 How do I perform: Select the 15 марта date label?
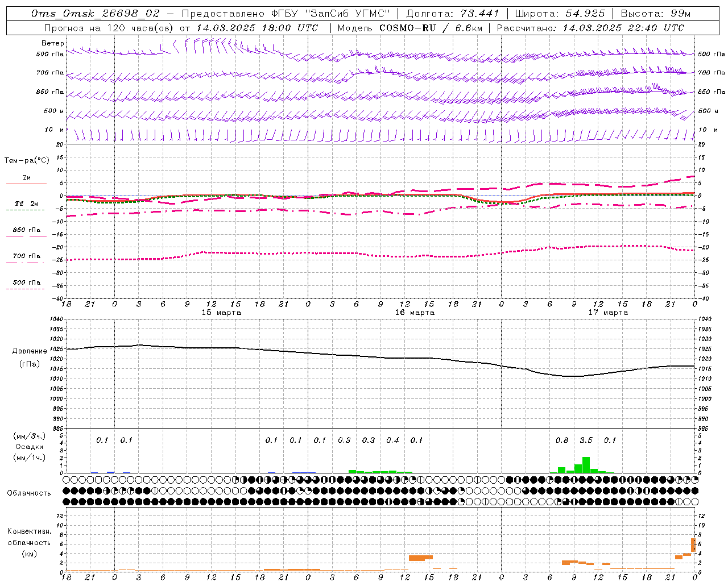coord(222,313)
